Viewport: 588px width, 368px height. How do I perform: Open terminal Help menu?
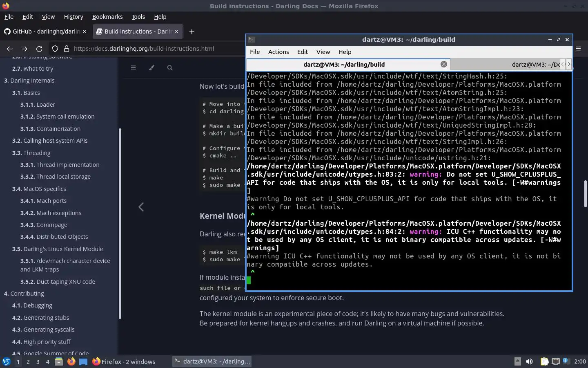pos(345,52)
